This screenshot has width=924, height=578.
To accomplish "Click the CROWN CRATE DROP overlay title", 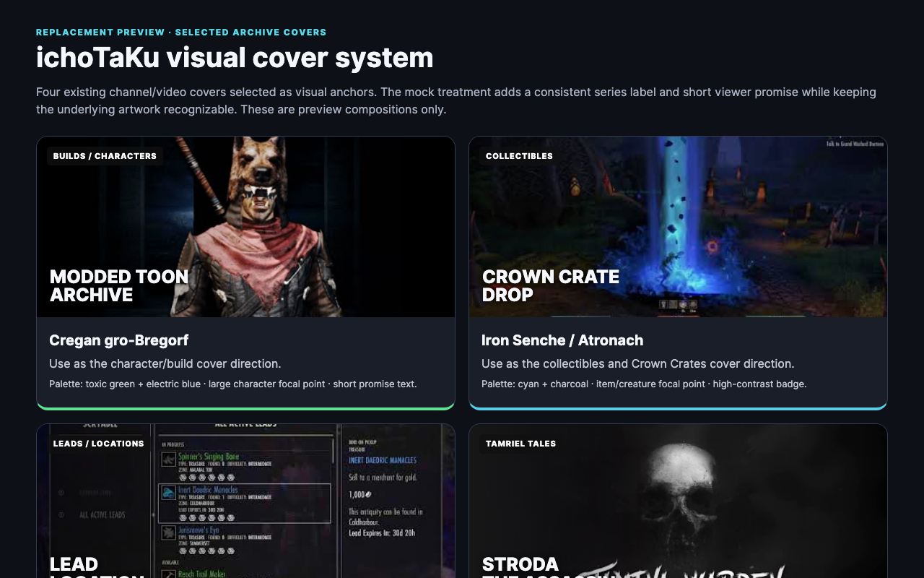I will (551, 285).
